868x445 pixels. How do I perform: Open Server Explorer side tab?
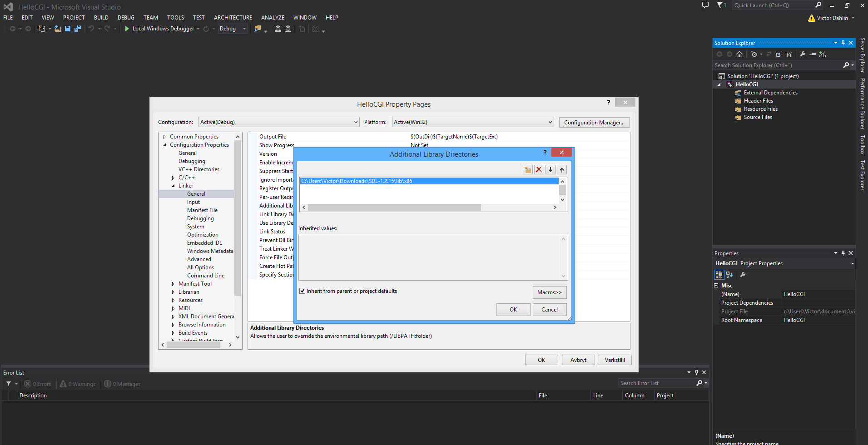point(862,55)
